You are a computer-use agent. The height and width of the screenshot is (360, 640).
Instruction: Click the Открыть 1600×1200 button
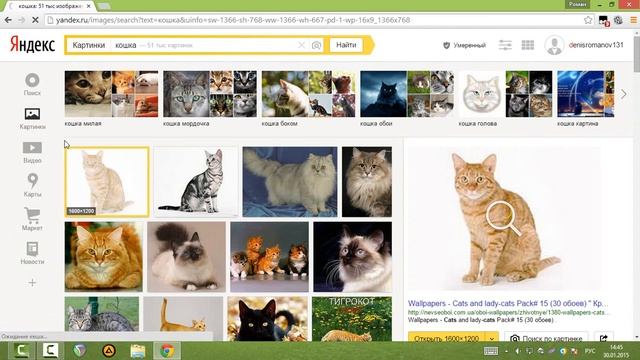447,338
